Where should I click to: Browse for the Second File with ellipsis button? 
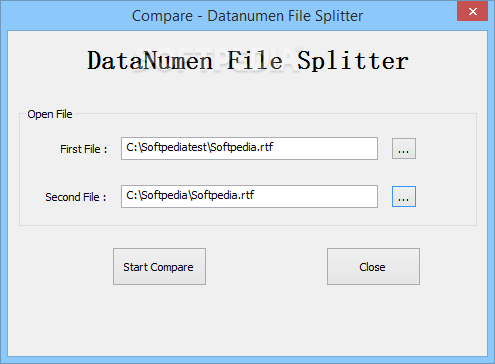[x=404, y=196]
